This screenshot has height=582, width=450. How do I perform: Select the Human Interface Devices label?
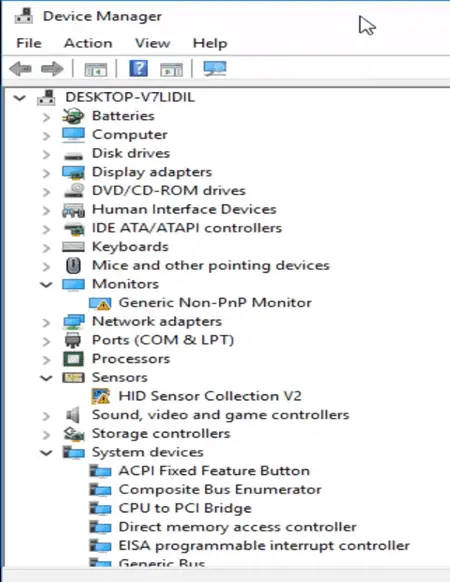click(x=184, y=209)
